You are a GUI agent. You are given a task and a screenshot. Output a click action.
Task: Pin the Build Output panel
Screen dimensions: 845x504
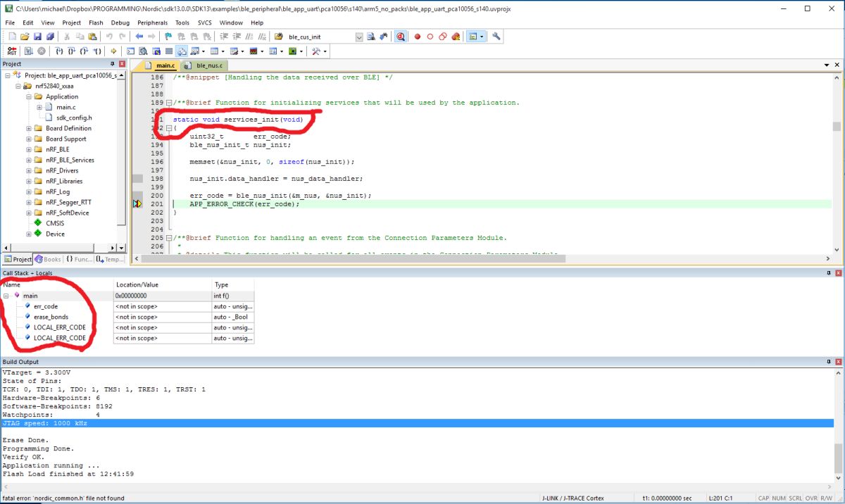(x=830, y=362)
